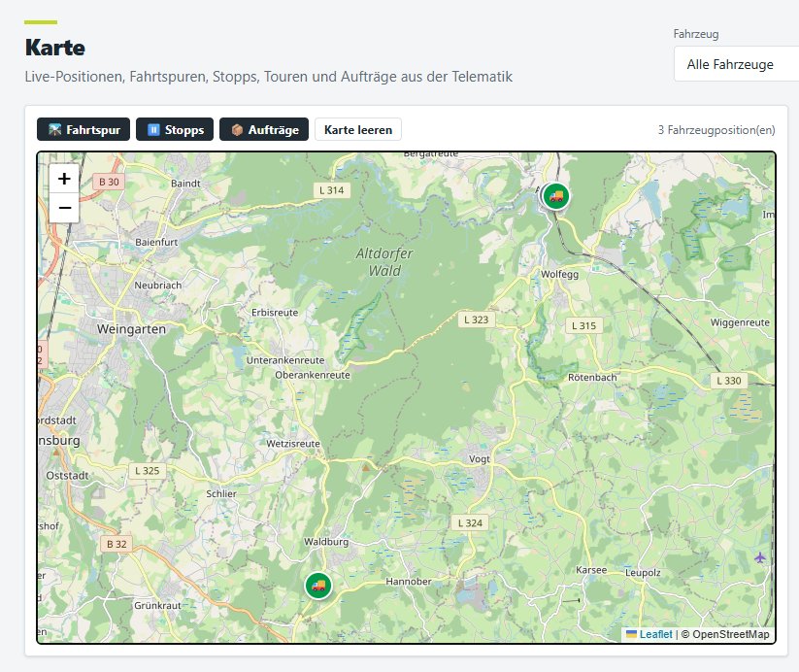Image resolution: width=799 pixels, height=672 pixels.
Task: Toggle the Aufträge layer button
Action: click(264, 129)
